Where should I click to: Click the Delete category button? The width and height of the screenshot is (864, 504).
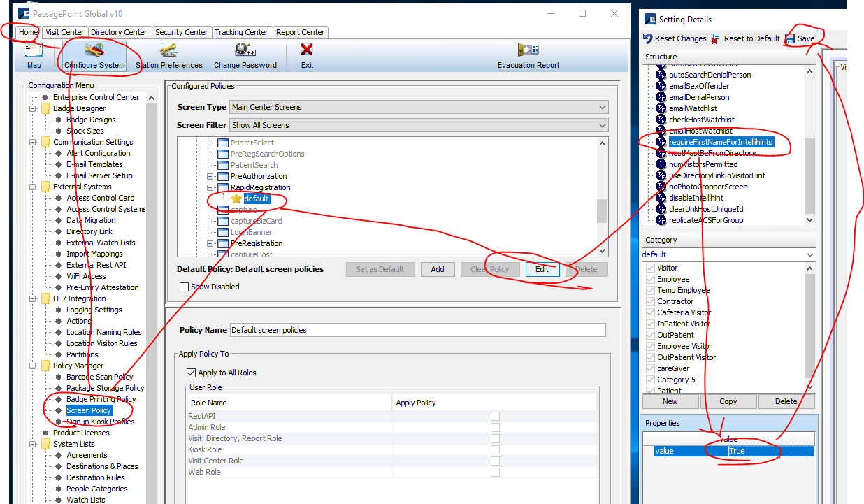786,401
